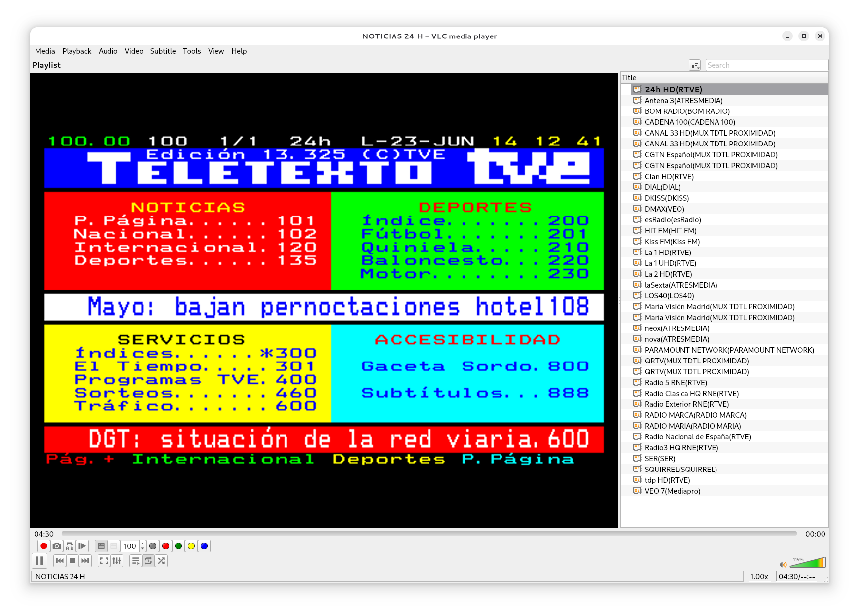Open the Media menu
This screenshot has width=859, height=616.
click(45, 51)
